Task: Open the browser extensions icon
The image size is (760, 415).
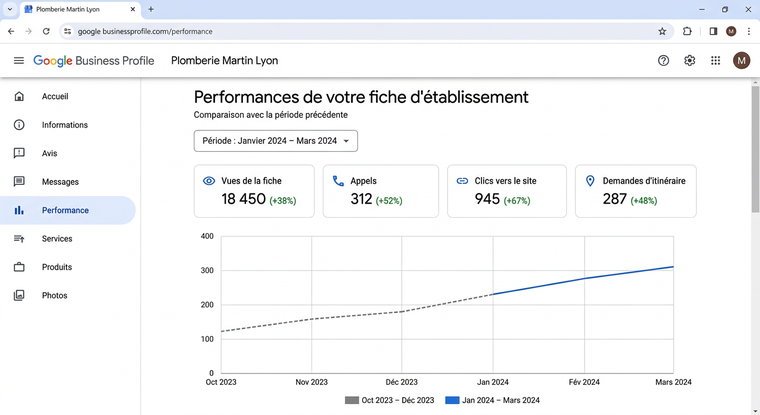Action: click(687, 31)
